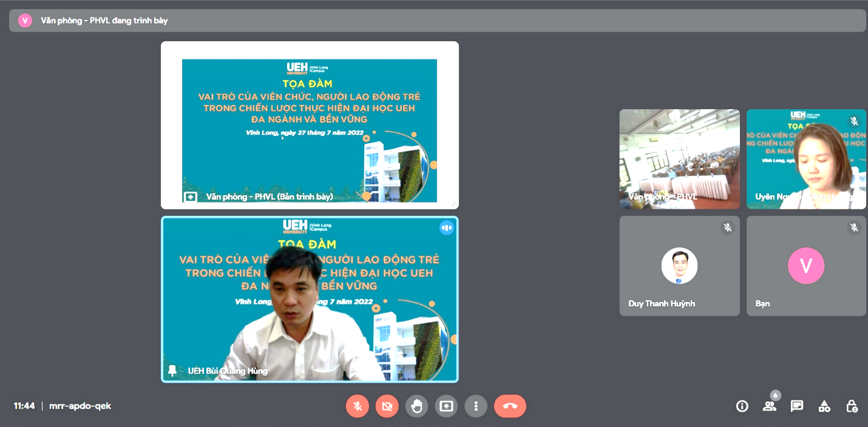
Task: Click the Duy Thanh Huỳnh name label
Action: tap(662, 303)
